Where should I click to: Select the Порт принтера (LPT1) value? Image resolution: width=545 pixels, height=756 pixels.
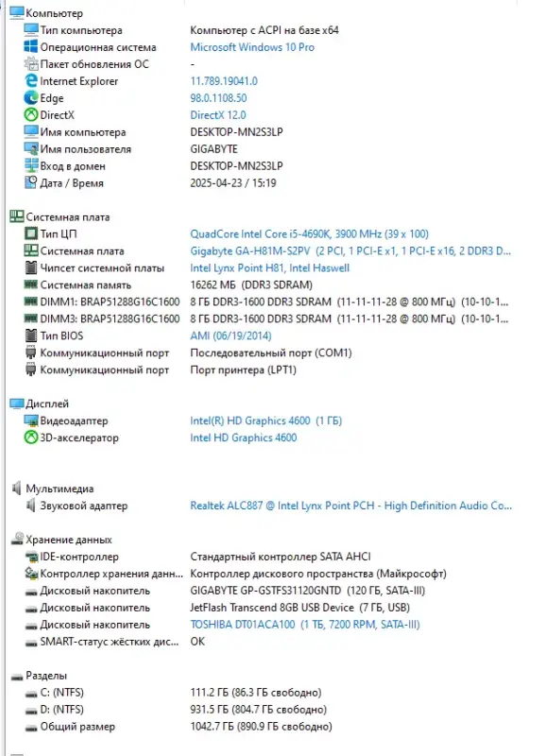click(x=243, y=369)
